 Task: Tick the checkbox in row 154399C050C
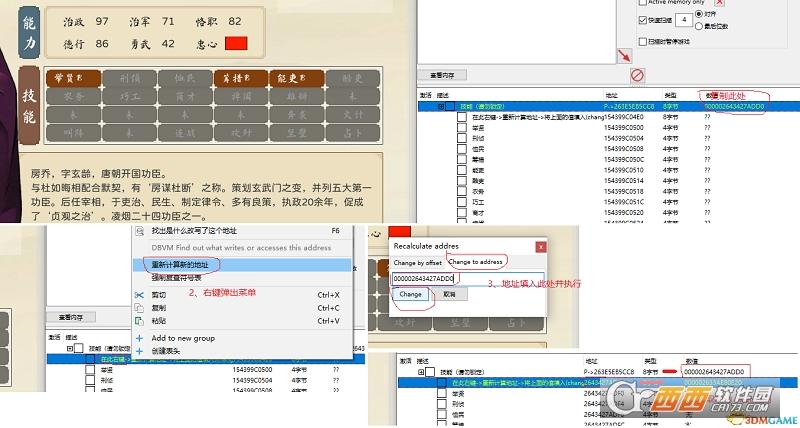462,159
